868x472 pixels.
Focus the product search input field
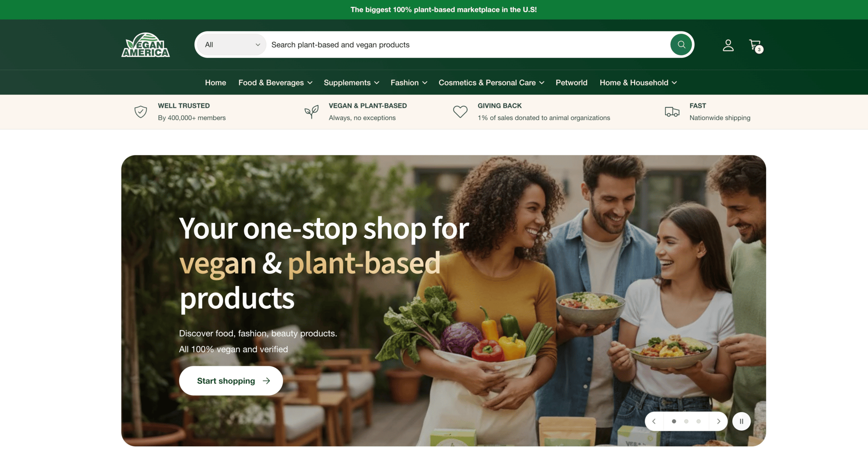tap(468, 45)
